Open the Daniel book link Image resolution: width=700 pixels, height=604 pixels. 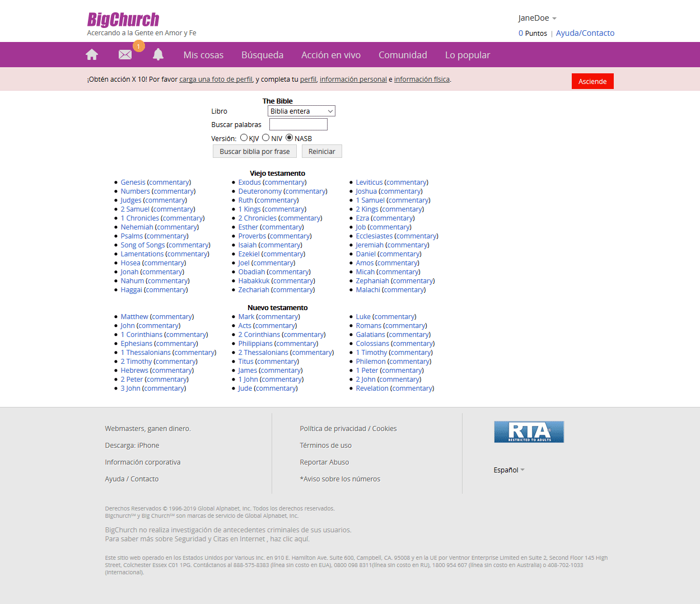[x=366, y=254]
